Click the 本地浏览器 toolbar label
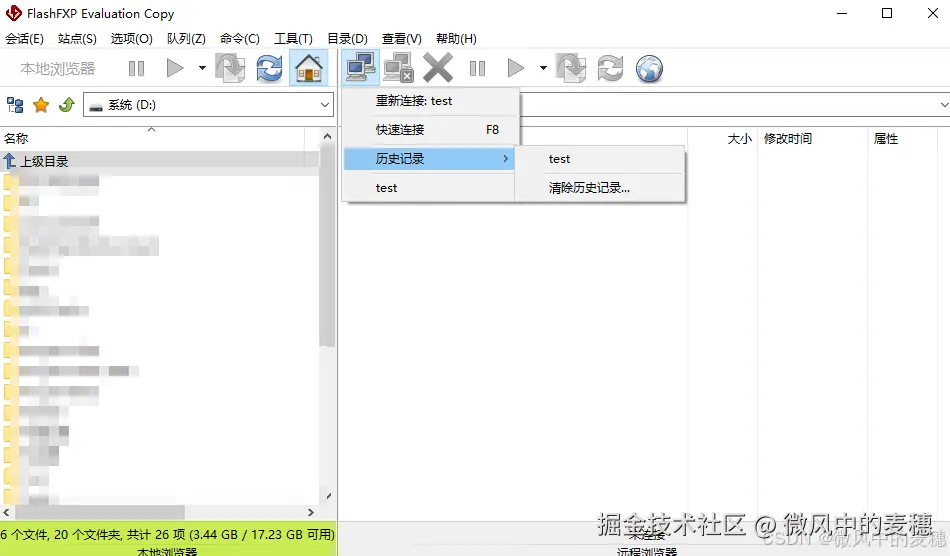This screenshot has height=556, width=950. pos(58,68)
